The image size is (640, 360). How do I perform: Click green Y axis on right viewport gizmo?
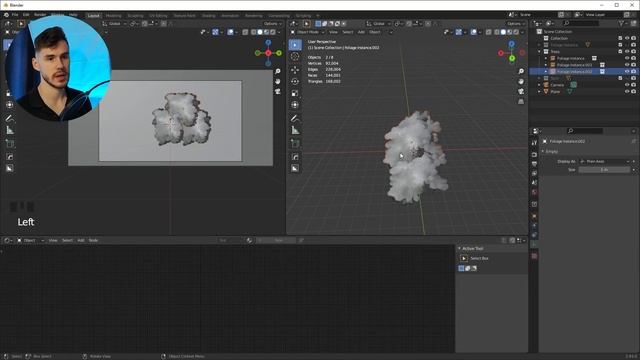(x=512, y=59)
